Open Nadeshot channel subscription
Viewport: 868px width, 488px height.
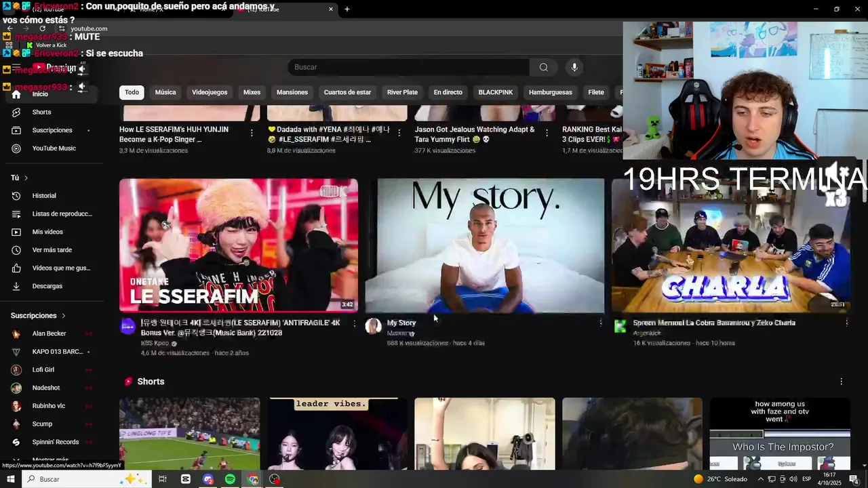tap(53, 388)
